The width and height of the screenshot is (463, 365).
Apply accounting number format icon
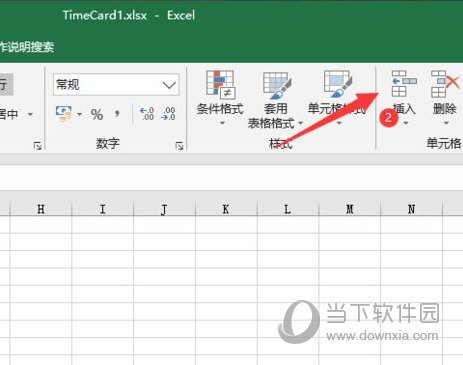click(64, 114)
